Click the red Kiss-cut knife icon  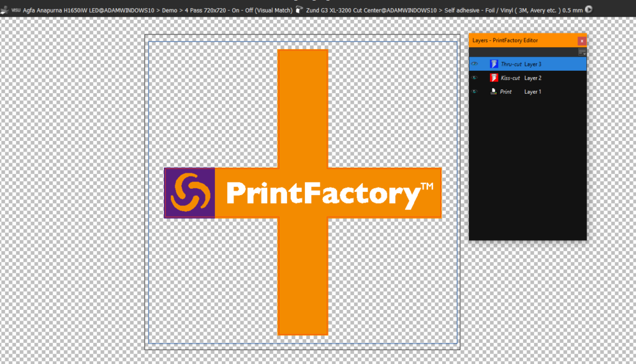pyautogui.click(x=494, y=78)
